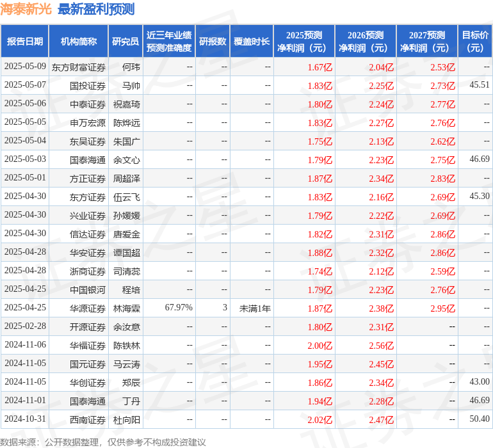The width and height of the screenshot is (493, 448).
Task: Click date cell 2024-10-31
Action: tap(25, 419)
